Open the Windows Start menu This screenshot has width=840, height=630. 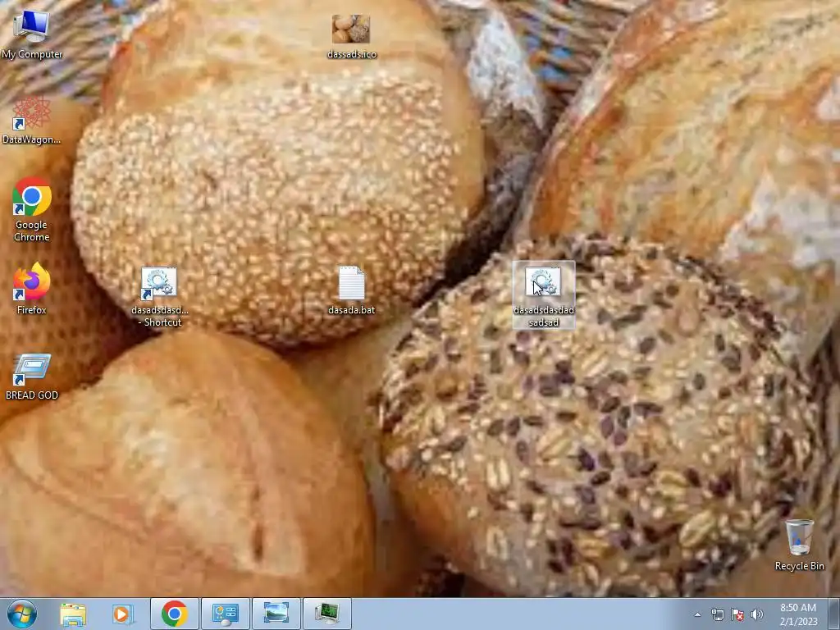coord(22,614)
